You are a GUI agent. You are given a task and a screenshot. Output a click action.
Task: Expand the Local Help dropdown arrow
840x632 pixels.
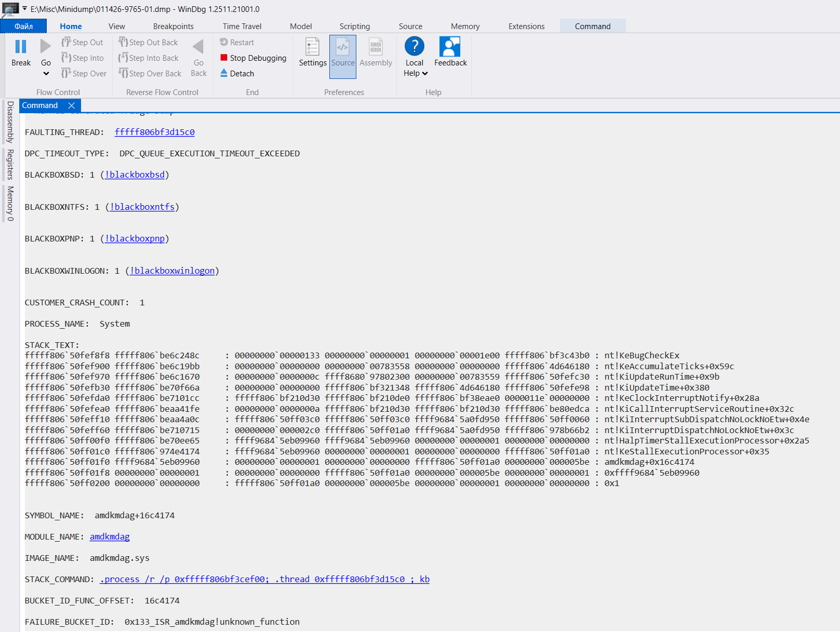pyautogui.click(x=425, y=74)
